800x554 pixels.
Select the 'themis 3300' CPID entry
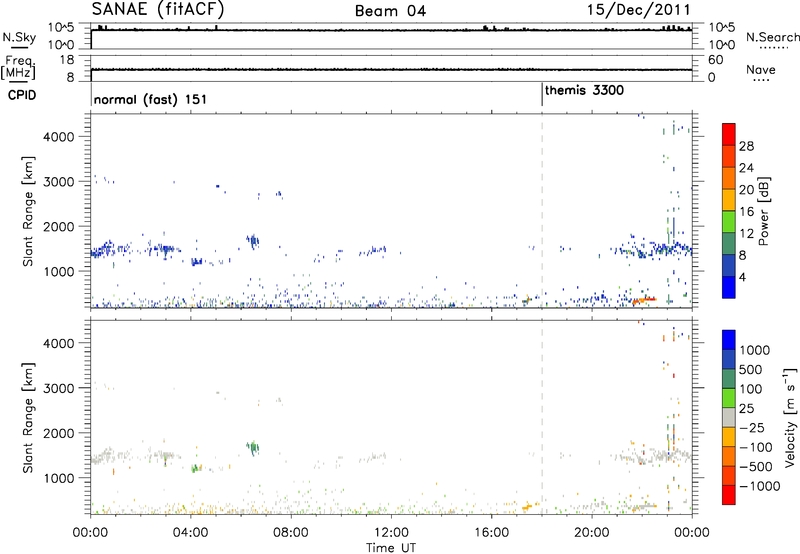584,91
